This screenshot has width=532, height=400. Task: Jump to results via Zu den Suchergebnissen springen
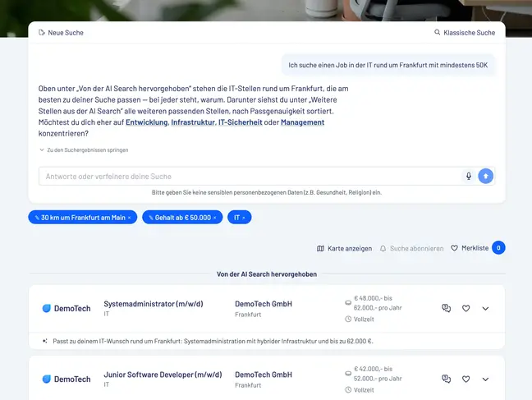point(84,149)
